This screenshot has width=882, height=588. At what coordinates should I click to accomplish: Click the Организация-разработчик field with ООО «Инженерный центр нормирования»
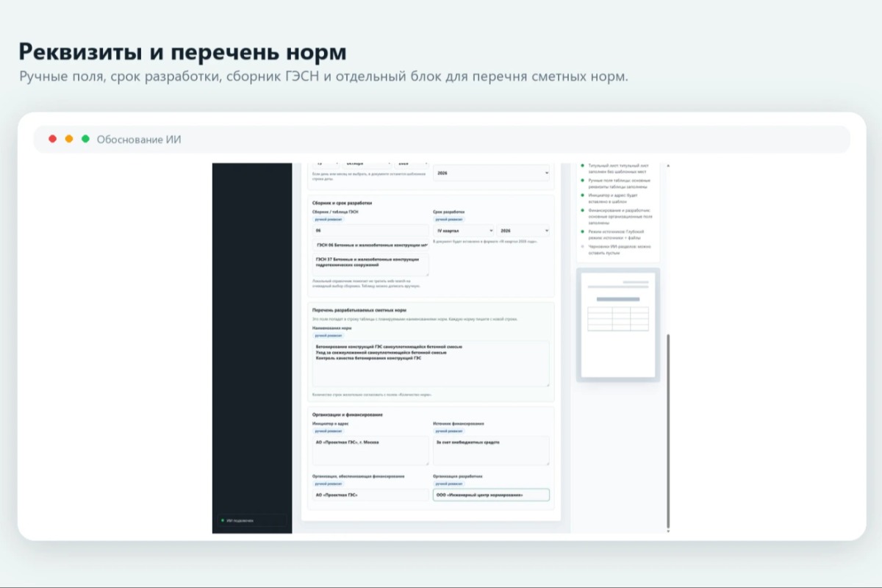point(491,495)
